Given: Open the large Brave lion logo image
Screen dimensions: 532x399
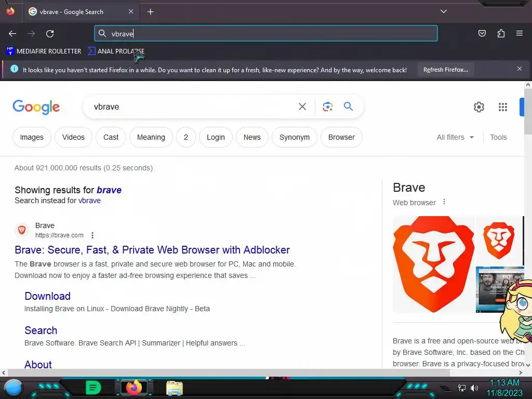Looking at the screenshot, I should (x=434, y=264).
